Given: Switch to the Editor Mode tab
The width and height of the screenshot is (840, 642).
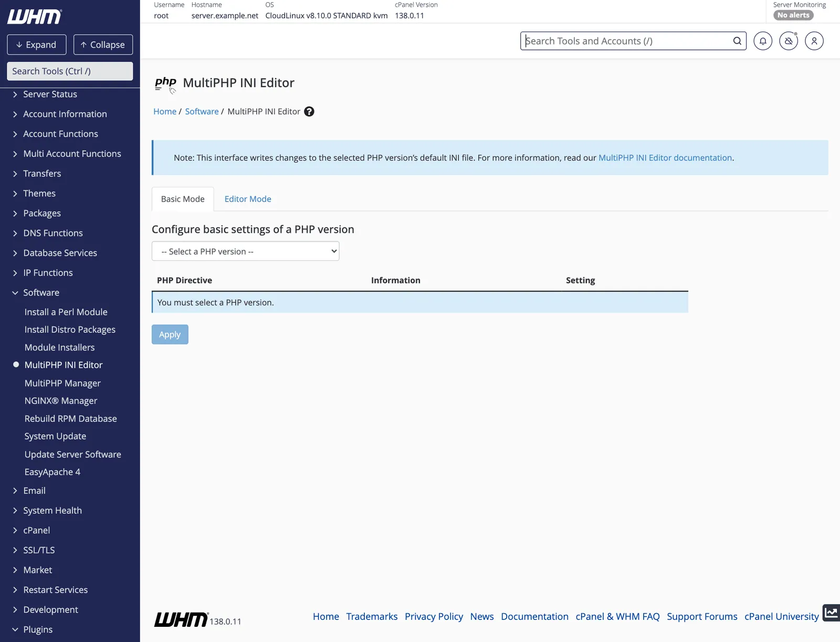Looking at the screenshot, I should (x=248, y=199).
